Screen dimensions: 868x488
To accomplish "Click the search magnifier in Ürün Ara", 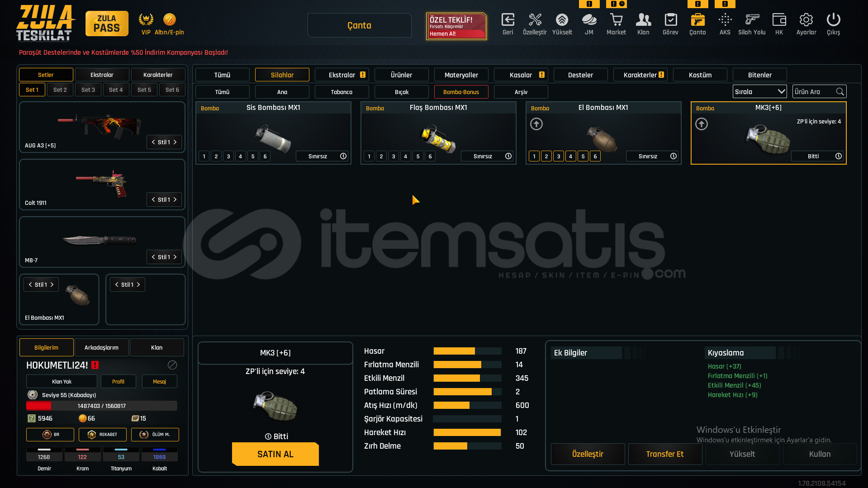I will [x=840, y=92].
